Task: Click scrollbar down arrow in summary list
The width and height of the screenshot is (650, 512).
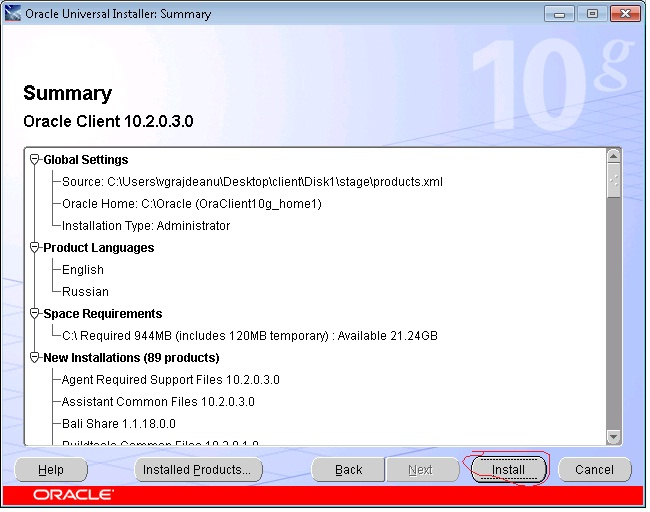Action: click(x=614, y=437)
